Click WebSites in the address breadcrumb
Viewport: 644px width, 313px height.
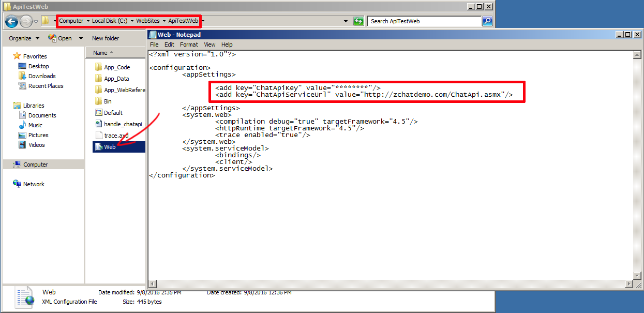pos(148,21)
